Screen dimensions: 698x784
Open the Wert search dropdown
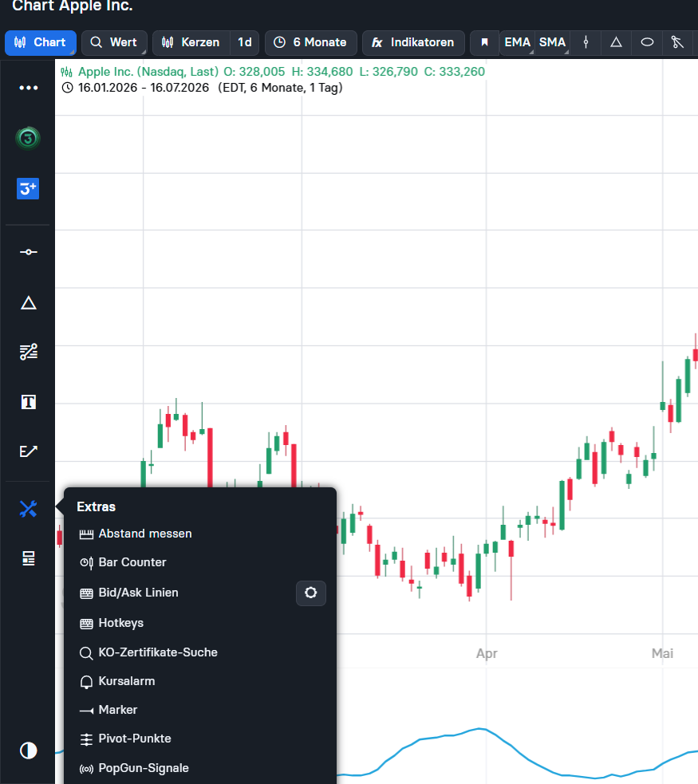[x=114, y=42]
